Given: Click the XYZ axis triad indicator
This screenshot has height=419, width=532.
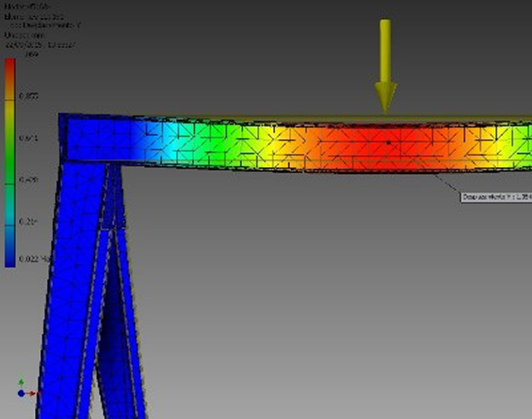Looking at the screenshot, I should [x=22, y=391].
